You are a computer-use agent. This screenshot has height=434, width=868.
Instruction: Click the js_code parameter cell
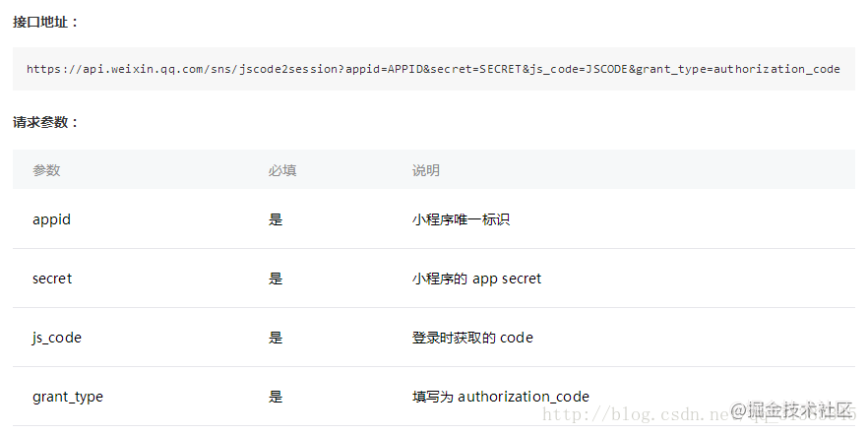pyautogui.click(x=56, y=338)
